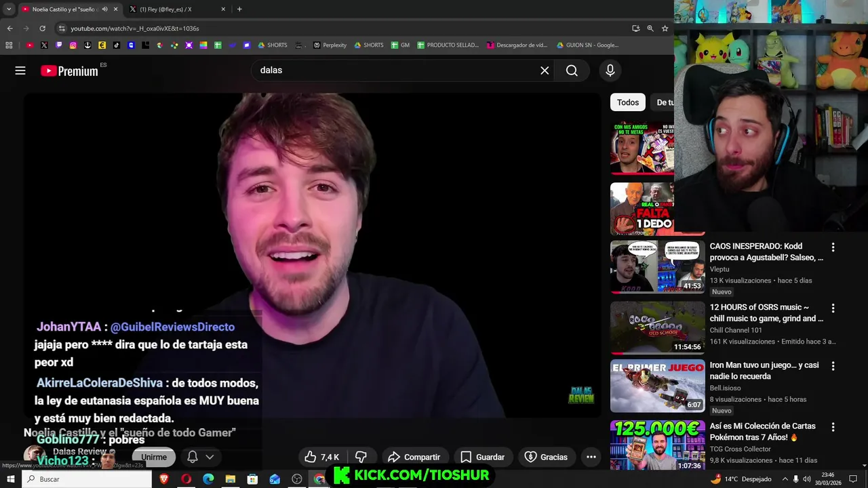Open options for Colección de Cartas Pokémon video
The image size is (868, 488).
click(x=833, y=427)
